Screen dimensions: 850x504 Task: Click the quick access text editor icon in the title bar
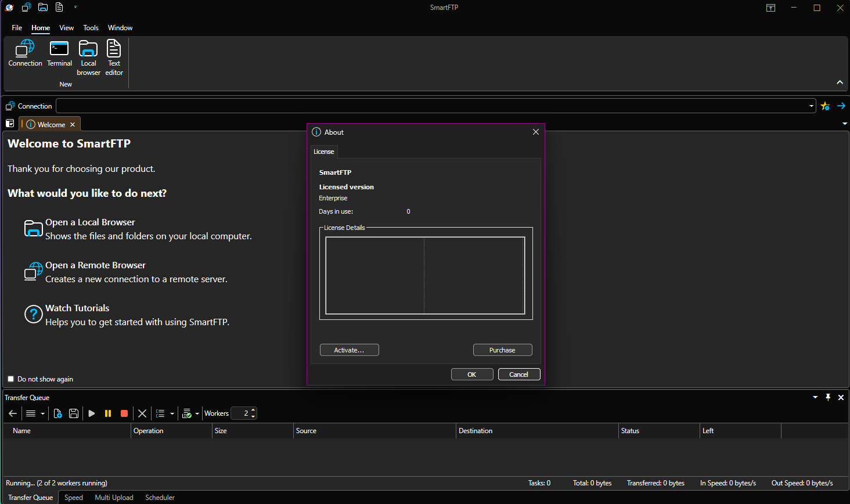click(59, 8)
